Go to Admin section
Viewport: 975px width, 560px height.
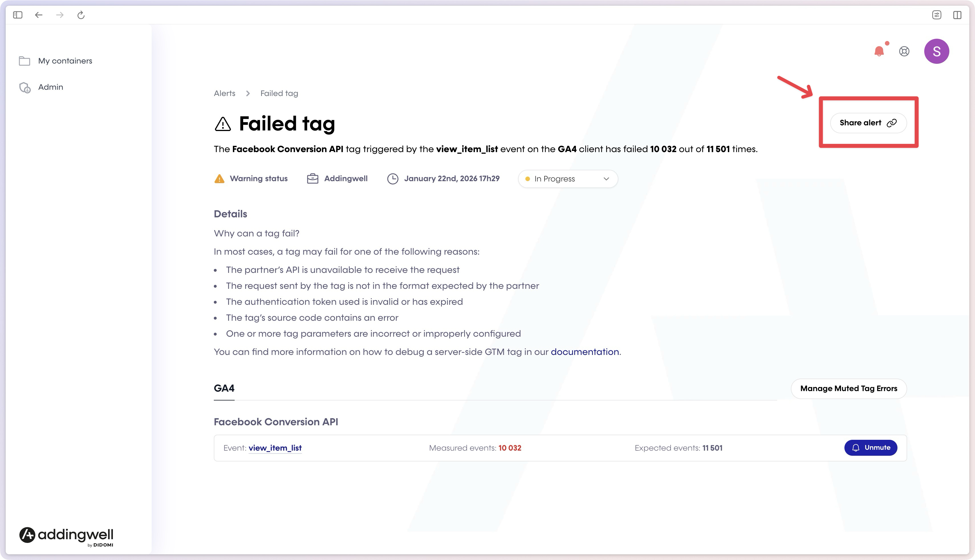[50, 87]
